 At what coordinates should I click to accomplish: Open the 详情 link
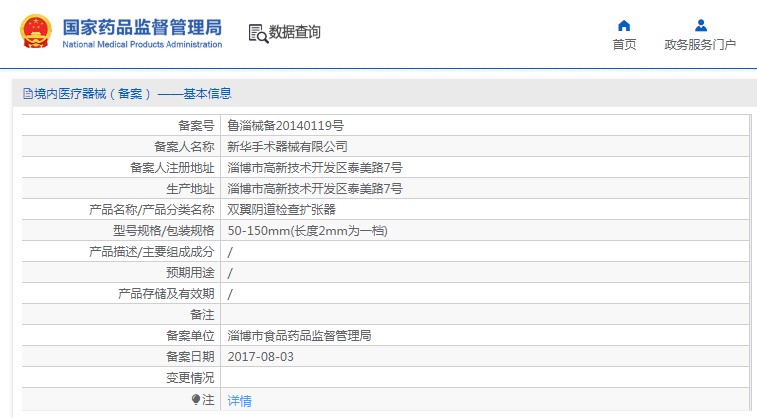[239, 401]
